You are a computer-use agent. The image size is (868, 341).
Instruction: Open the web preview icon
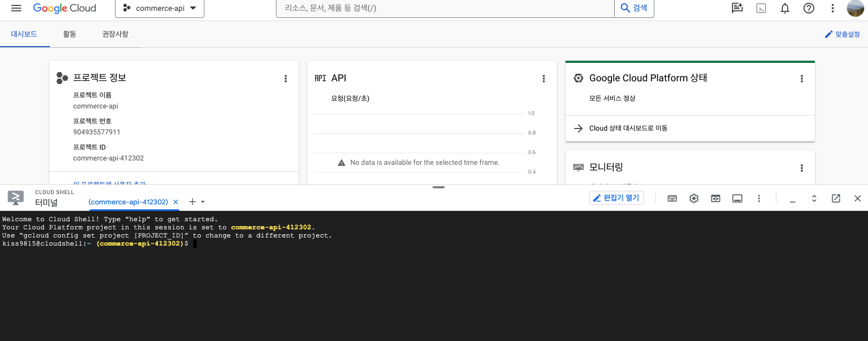[x=716, y=198]
